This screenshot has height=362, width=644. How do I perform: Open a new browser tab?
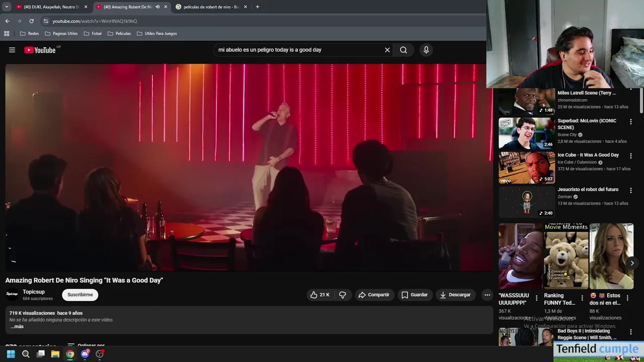coord(258,7)
